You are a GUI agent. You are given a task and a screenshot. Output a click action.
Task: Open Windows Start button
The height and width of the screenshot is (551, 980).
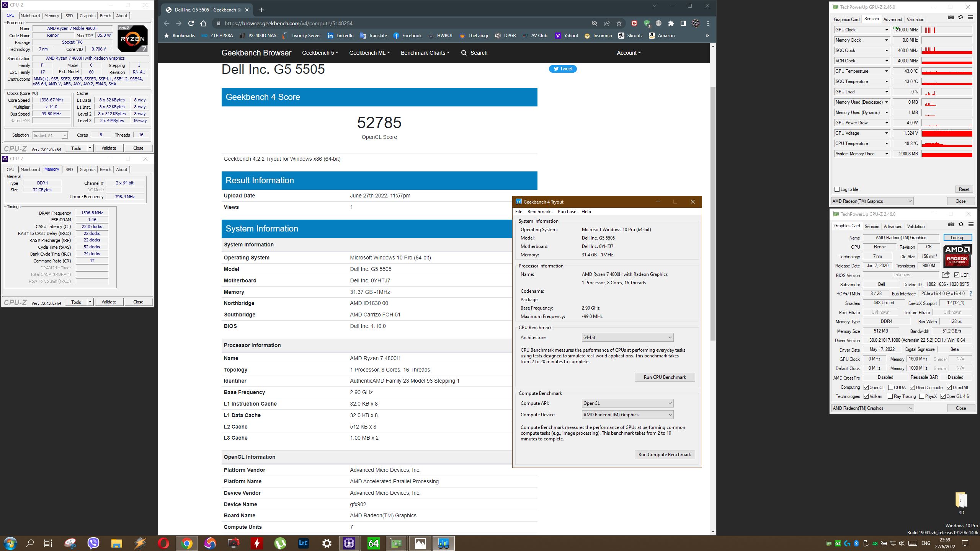[x=10, y=543]
